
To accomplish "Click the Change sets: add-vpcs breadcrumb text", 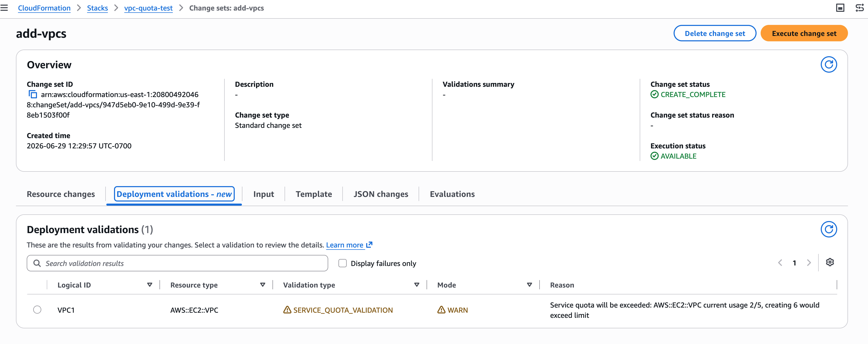I will click(x=227, y=8).
